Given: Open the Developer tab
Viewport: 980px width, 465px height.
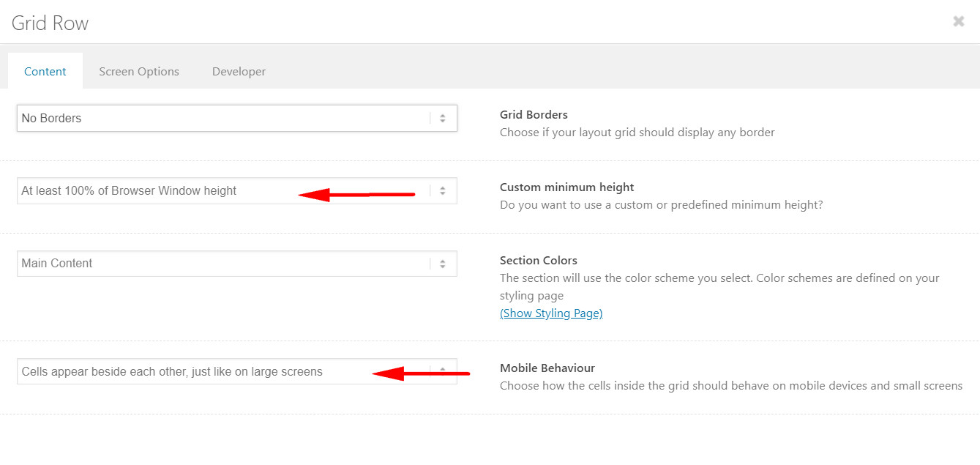Looking at the screenshot, I should click(x=239, y=71).
